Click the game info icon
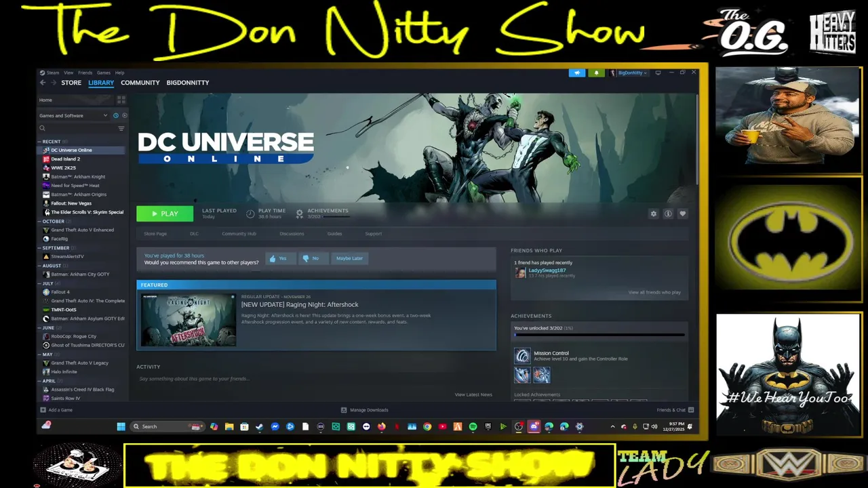This screenshot has width=868, height=488. point(668,213)
